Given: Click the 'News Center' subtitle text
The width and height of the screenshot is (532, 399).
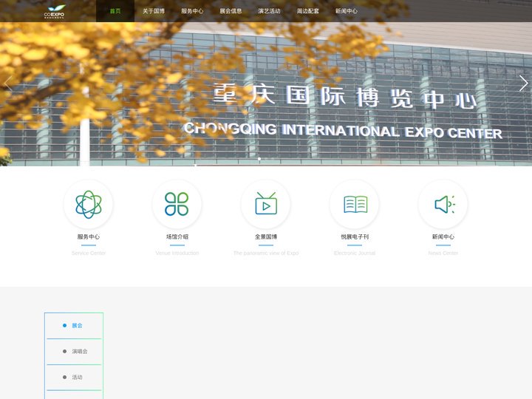Looking at the screenshot, I should click(x=443, y=253).
